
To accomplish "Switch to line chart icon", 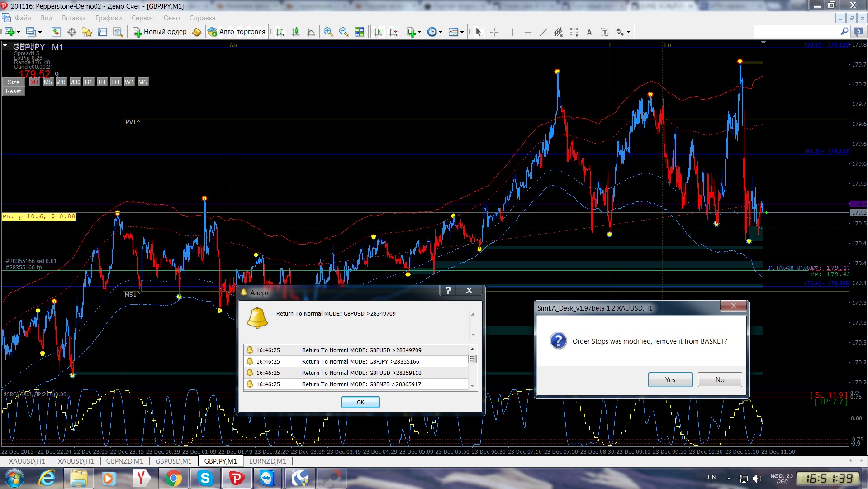I will click(x=311, y=32).
